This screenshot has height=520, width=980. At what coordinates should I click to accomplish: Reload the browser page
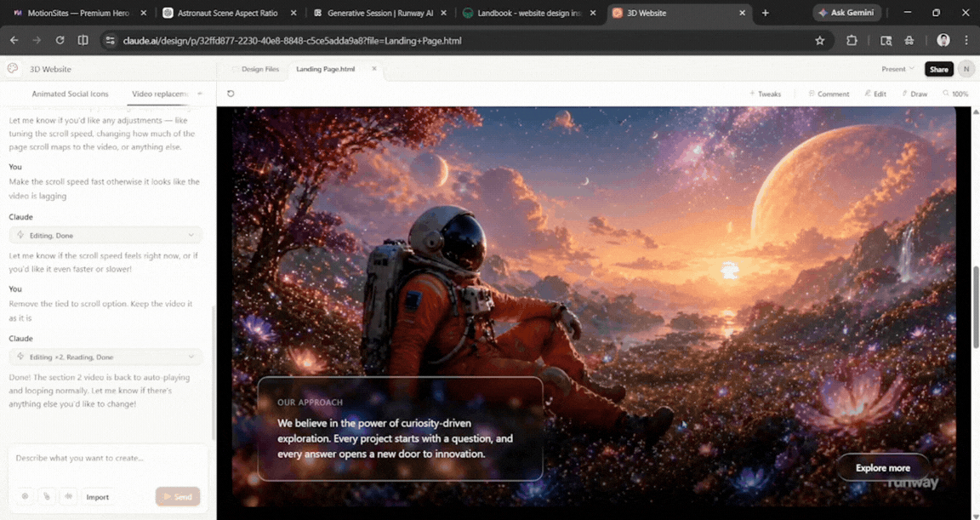tap(60, 41)
